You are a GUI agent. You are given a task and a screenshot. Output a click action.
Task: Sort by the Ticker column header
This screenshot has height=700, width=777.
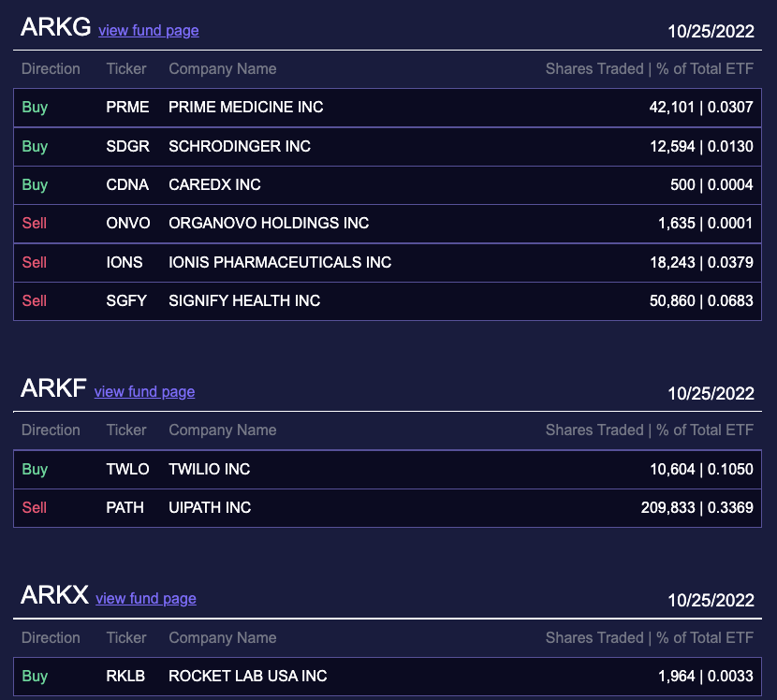click(126, 68)
